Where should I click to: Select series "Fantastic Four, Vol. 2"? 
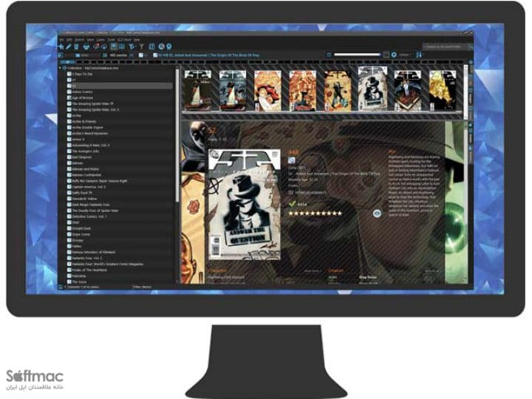tap(87, 258)
